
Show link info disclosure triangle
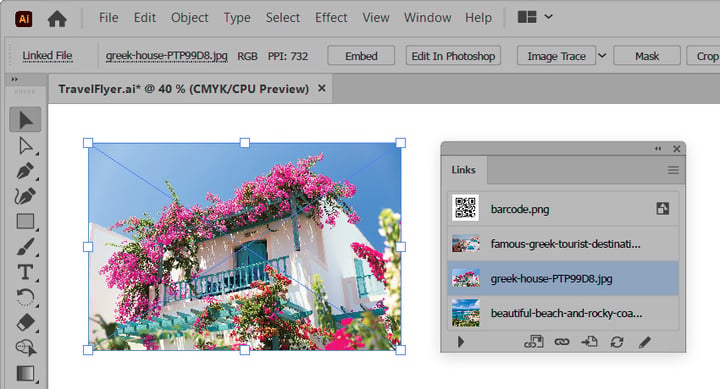461,342
